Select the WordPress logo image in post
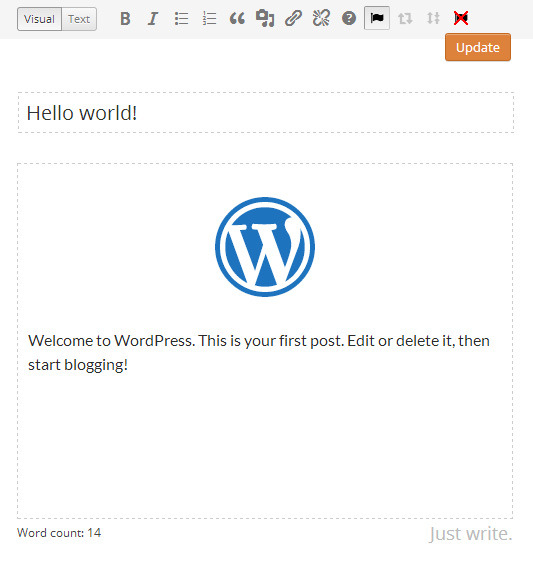The height and width of the screenshot is (561, 533). [265, 247]
